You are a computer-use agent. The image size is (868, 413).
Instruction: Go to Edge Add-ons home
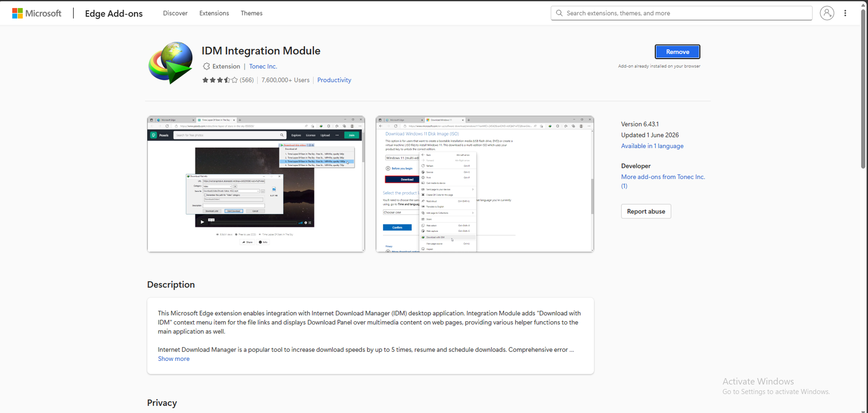(114, 14)
